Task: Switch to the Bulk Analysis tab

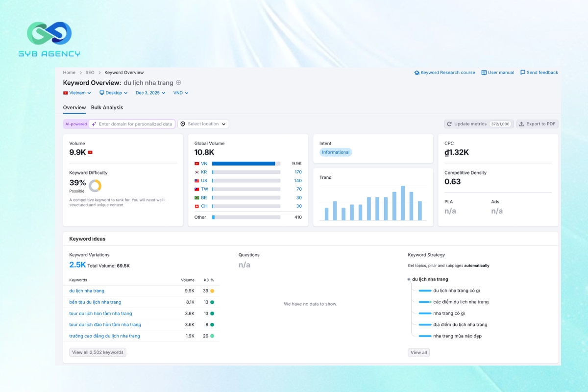Action: (x=107, y=108)
